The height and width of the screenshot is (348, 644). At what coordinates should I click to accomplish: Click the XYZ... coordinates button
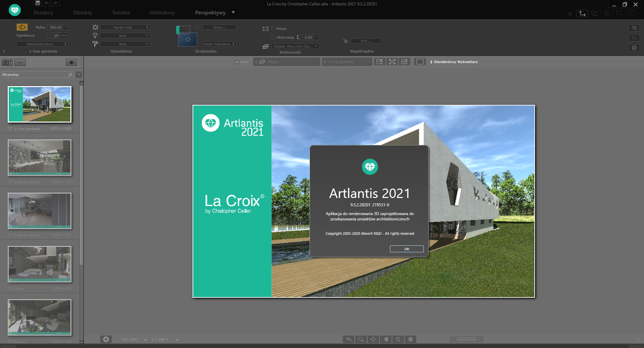(x=366, y=41)
